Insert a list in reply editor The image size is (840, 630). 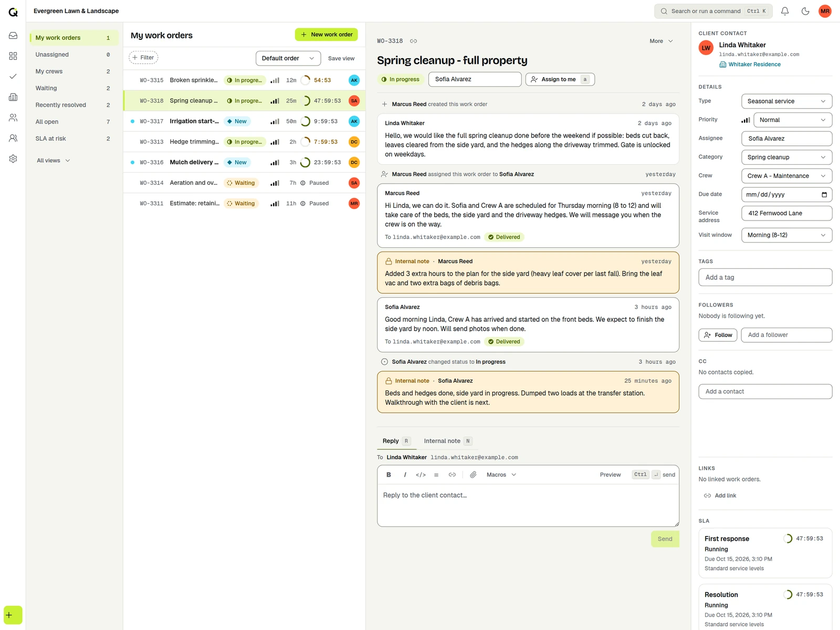pyautogui.click(x=436, y=475)
